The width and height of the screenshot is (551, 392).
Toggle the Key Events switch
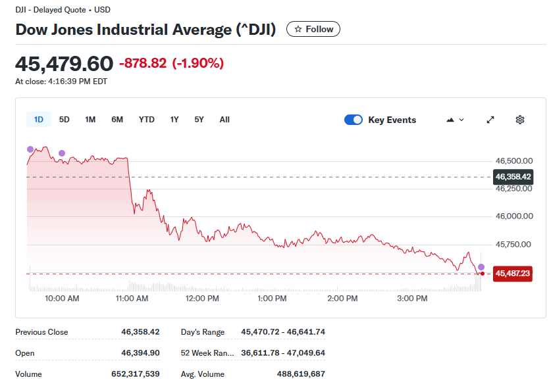tap(354, 120)
